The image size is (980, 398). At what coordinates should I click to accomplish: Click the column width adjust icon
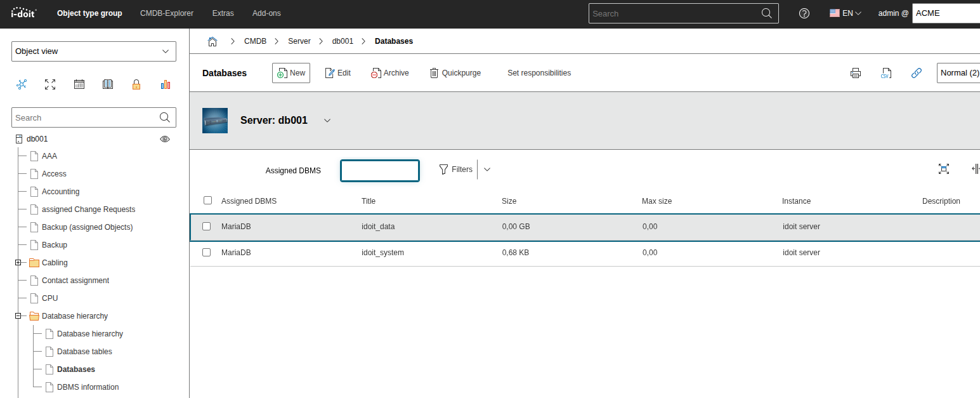pos(976,169)
